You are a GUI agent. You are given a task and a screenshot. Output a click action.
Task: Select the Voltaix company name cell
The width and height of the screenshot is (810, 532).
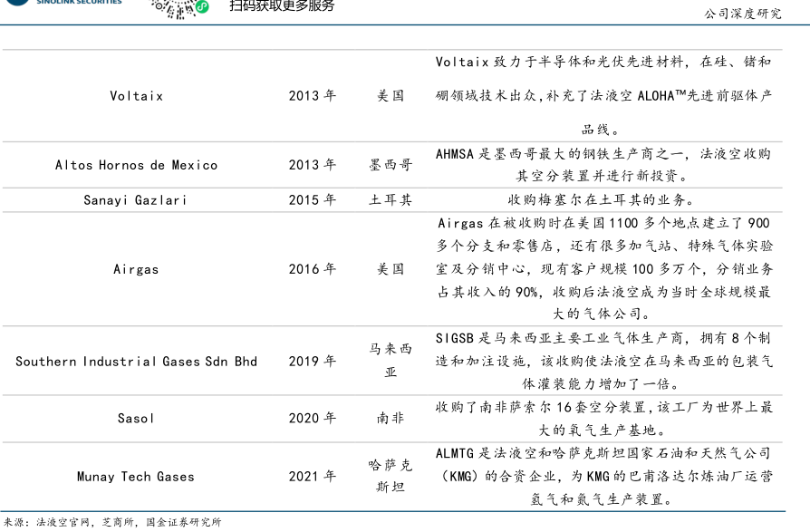click(x=136, y=95)
